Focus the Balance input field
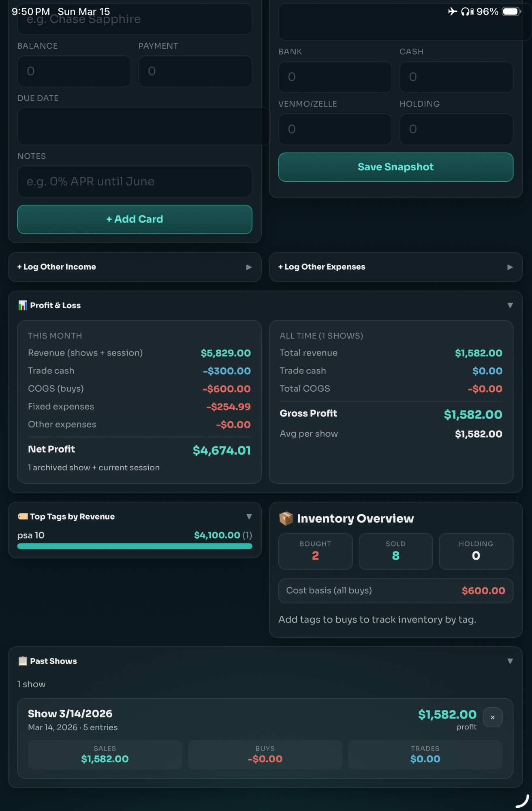Image resolution: width=532 pixels, height=811 pixels. coord(74,71)
